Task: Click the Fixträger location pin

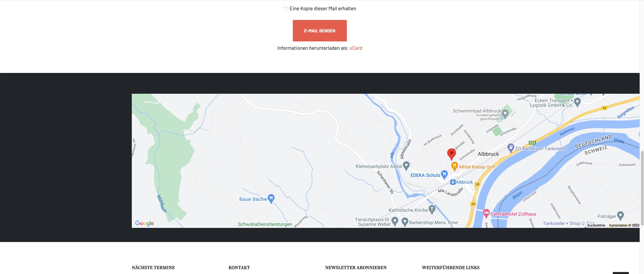Action: (x=620, y=215)
